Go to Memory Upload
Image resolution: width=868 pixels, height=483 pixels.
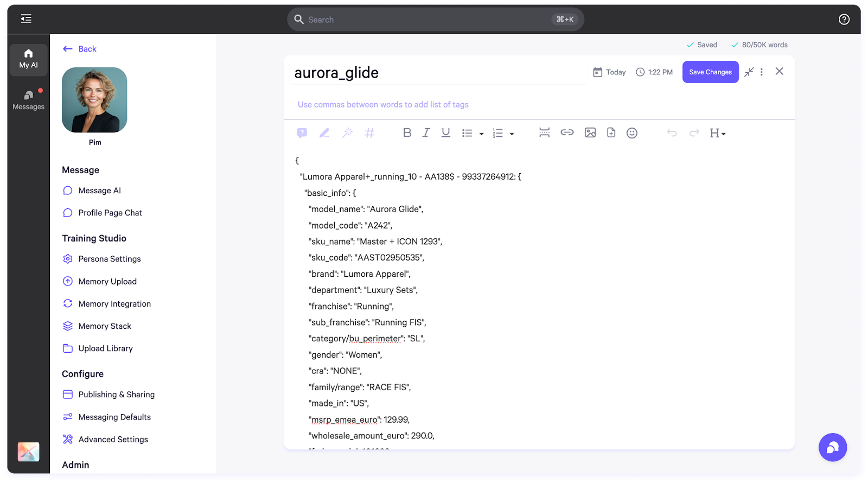click(x=100, y=281)
